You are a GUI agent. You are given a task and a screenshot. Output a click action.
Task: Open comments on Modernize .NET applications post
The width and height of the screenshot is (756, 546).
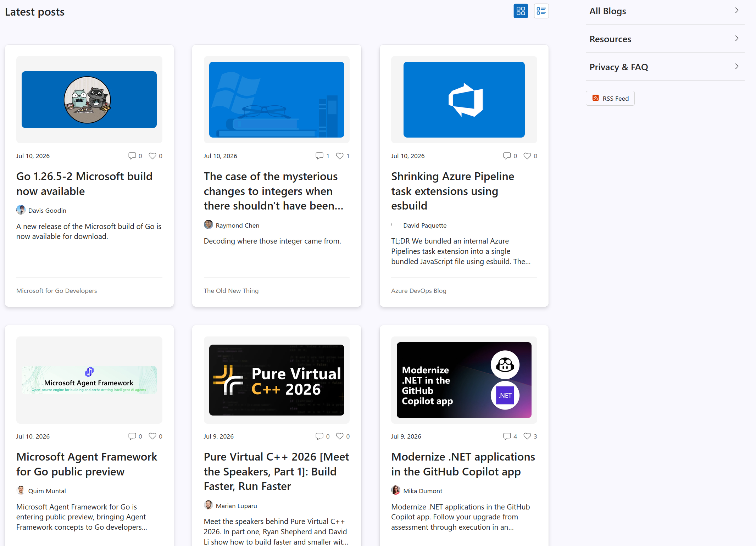point(507,436)
